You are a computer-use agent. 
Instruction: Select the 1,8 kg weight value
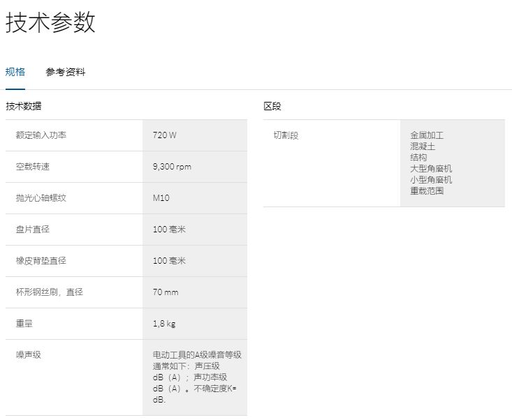(164, 324)
